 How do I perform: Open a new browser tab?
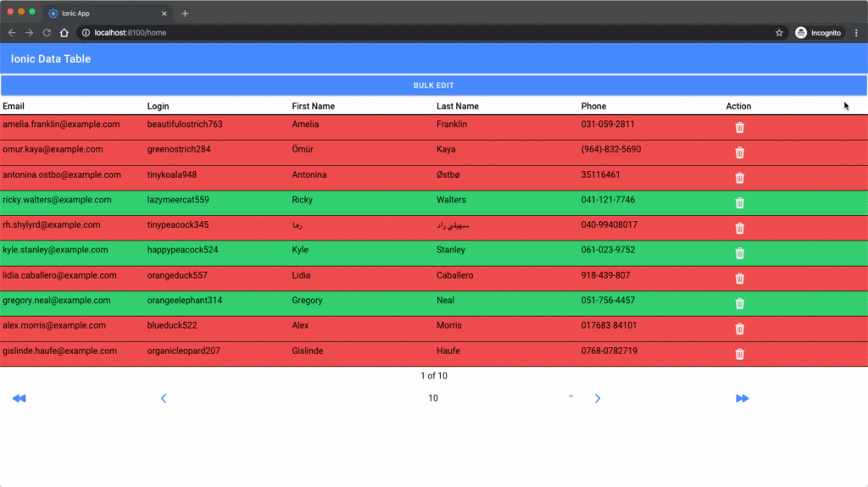(185, 14)
